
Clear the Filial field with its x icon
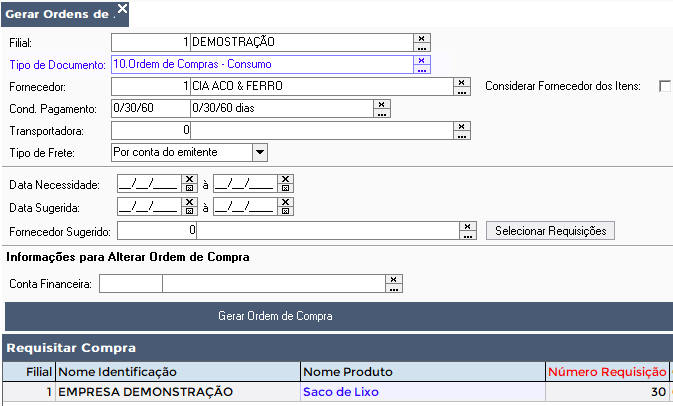(x=421, y=38)
